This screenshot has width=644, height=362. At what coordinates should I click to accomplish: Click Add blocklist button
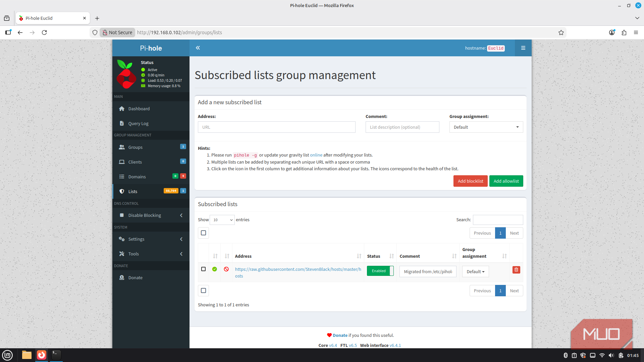point(470,181)
